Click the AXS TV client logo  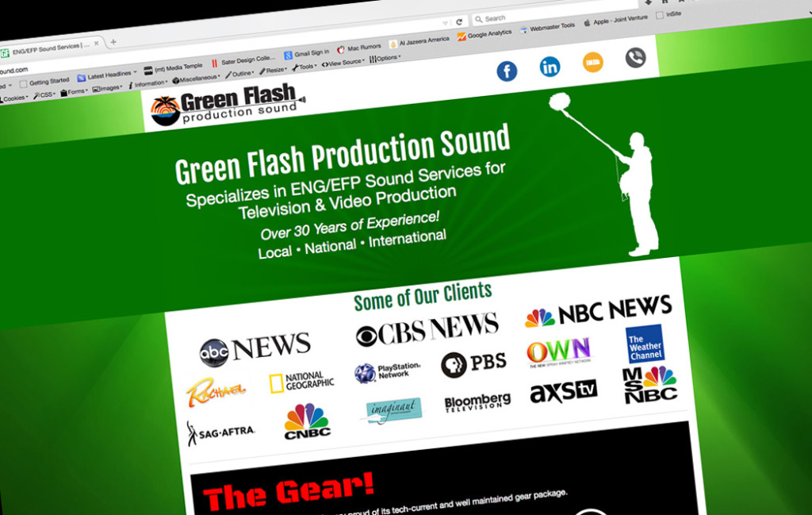(564, 392)
